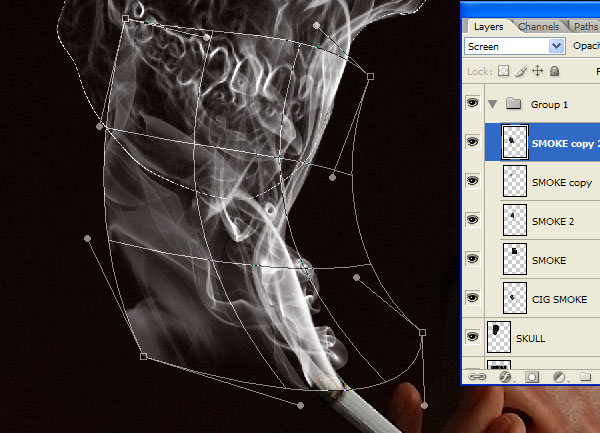Lock position with the move cross icon
This screenshot has height=433, width=600.
[x=538, y=71]
